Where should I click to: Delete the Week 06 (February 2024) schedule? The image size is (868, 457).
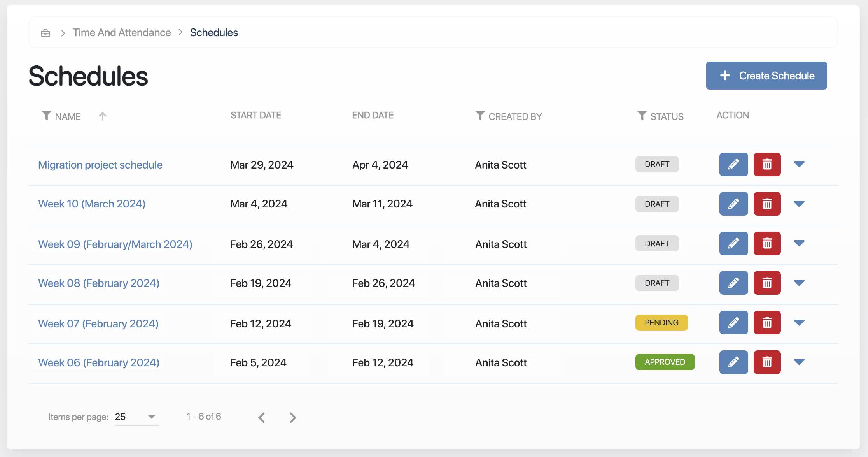767,362
